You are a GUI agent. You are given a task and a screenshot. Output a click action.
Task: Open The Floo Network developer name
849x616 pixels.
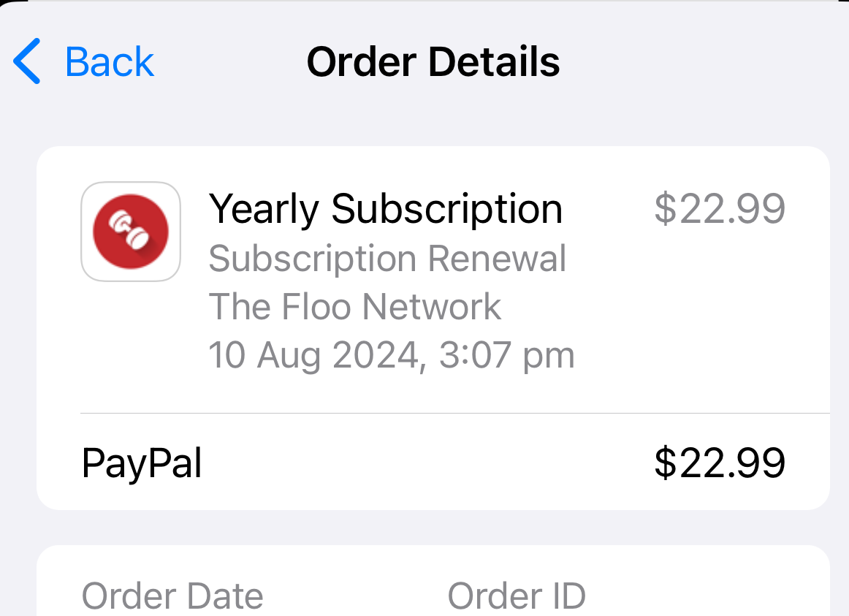coord(355,306)
